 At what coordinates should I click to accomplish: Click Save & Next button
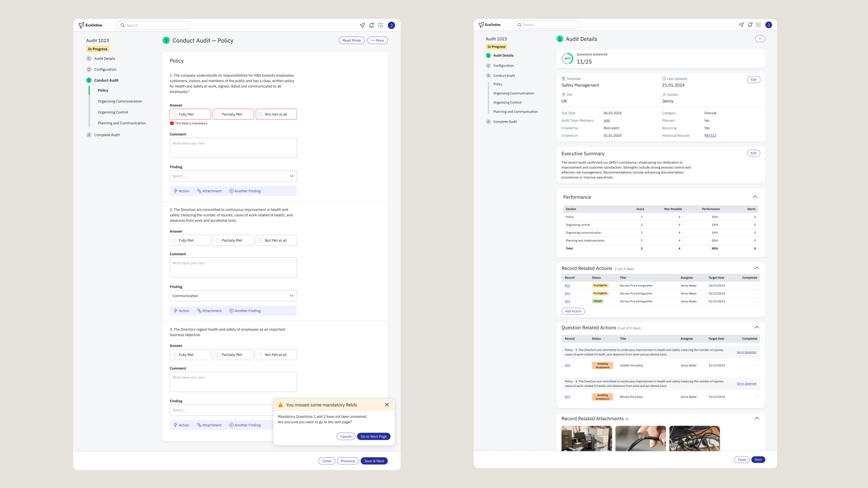click(x=374, y=461)
